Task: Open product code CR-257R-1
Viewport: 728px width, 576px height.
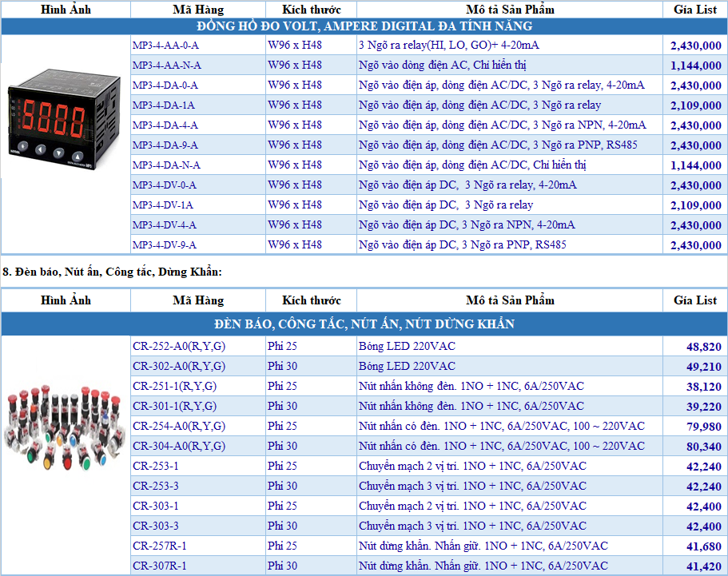Action: [x=160, y=546]
